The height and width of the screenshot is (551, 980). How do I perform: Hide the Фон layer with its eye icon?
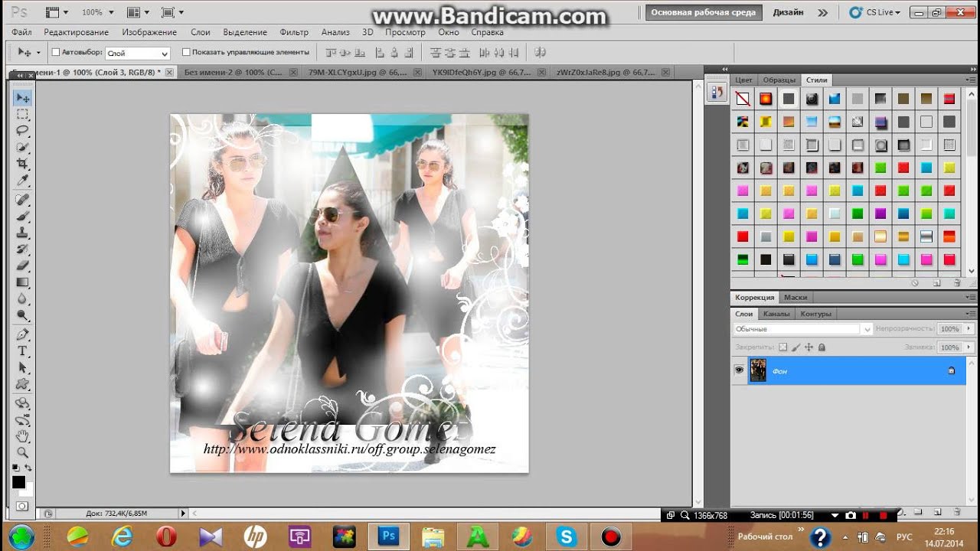point(740,370)
